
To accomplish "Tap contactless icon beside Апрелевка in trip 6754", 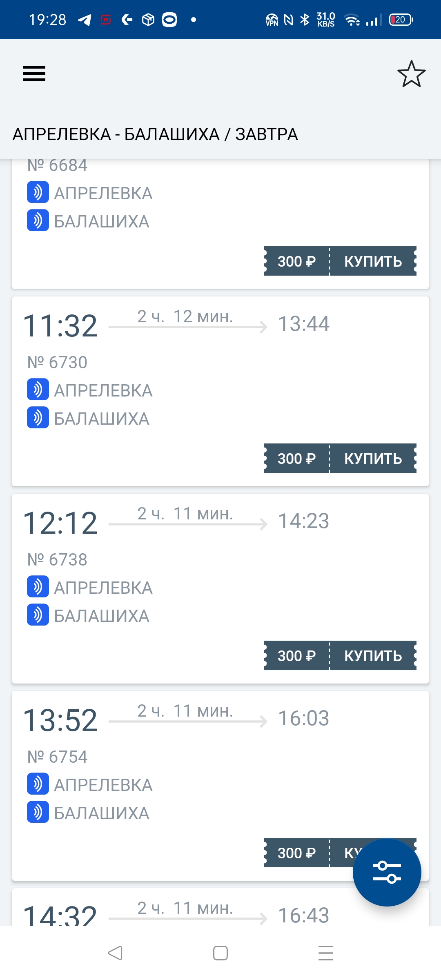I will click(x=38, y=784).
